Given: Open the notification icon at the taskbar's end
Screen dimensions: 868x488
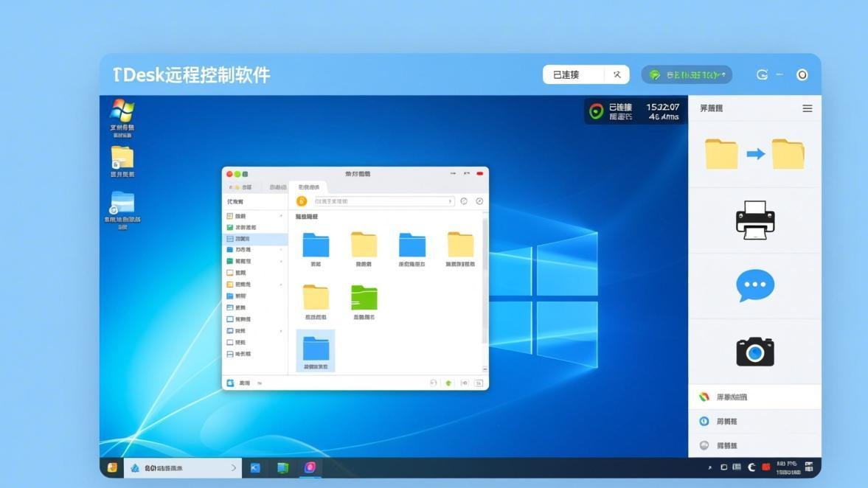Looking at the screenshot, I should 809,467.
